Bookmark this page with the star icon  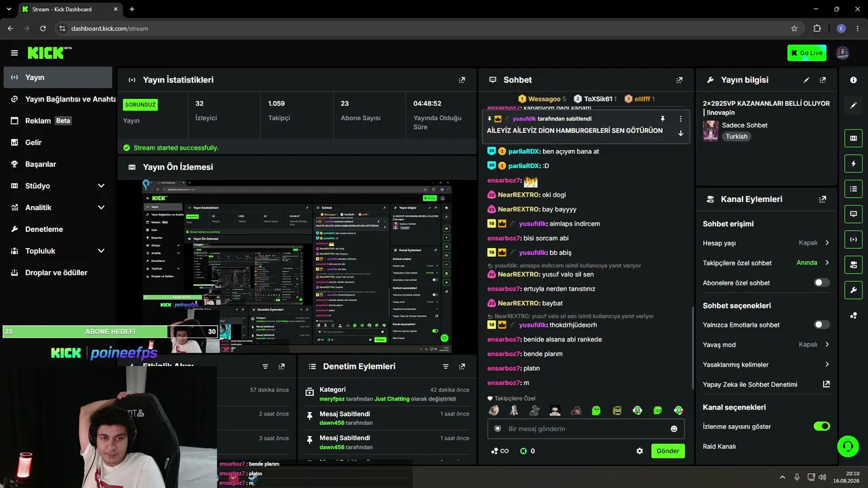(x=794, y=28)
